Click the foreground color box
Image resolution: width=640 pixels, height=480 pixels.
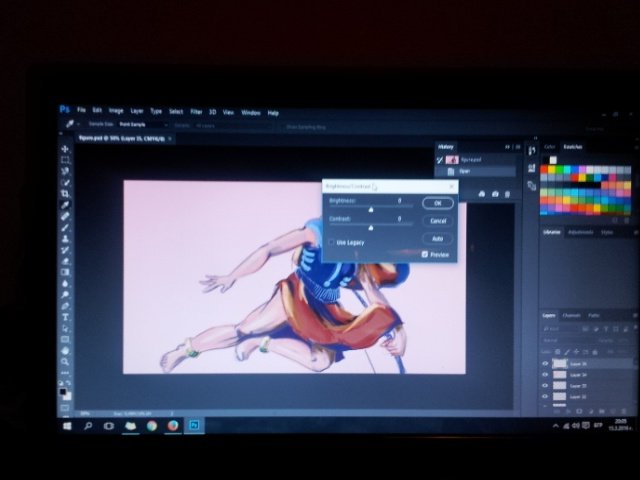click(x=63, y=392)
